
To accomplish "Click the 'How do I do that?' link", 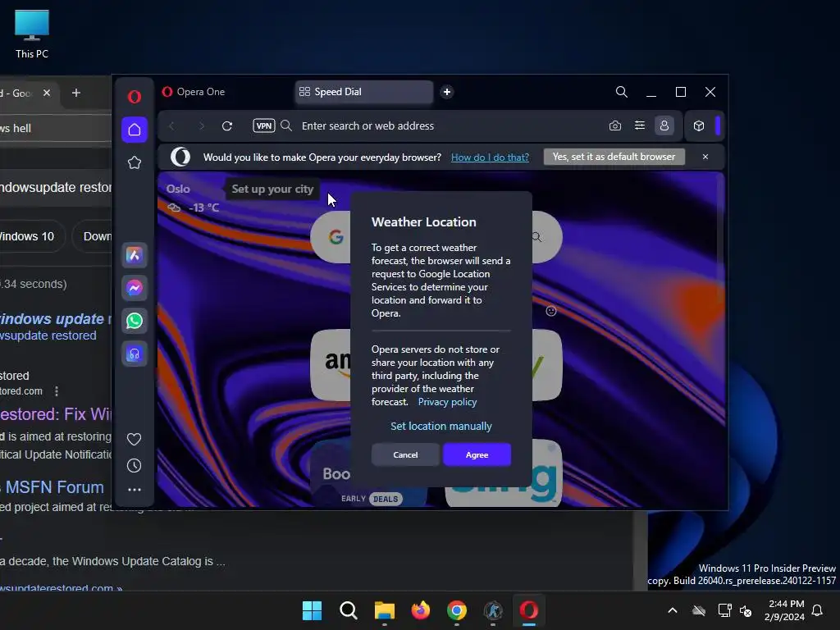I will [490, 157].
